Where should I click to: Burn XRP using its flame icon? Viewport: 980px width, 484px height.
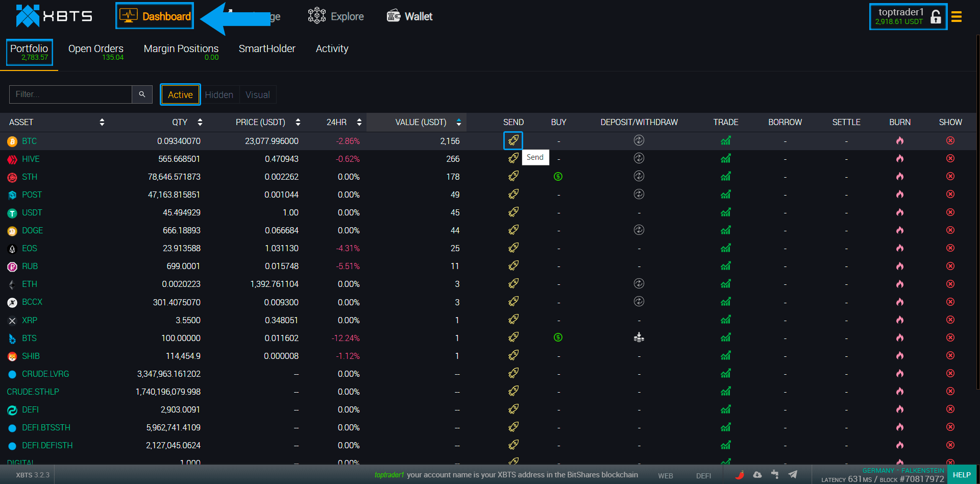click(900, 320)
